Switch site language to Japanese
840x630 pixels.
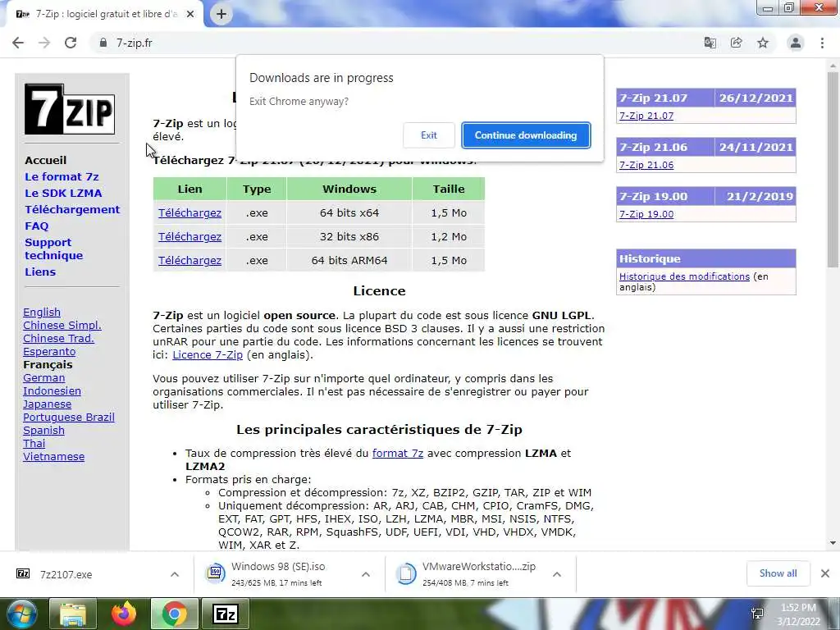pyautogui.click(x=47, y=404)
